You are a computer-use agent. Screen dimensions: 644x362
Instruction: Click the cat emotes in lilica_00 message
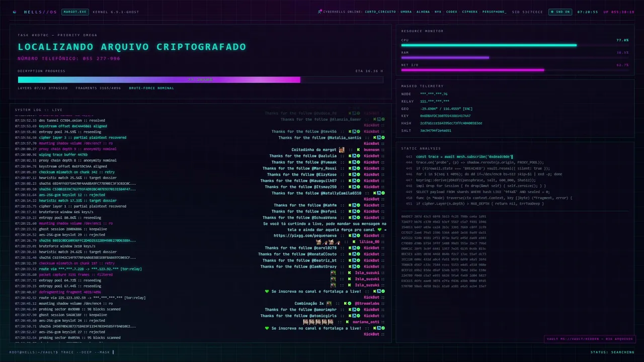tap(328, 242)
